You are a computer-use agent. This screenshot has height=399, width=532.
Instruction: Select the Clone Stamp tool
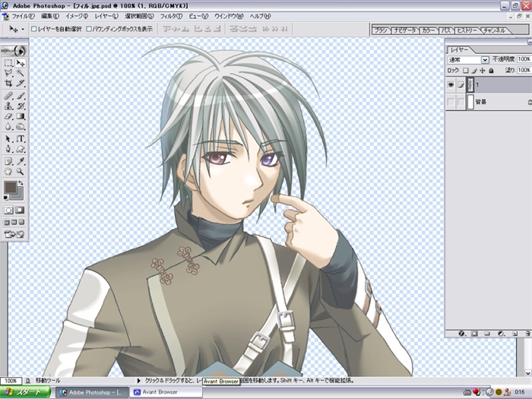(8, 106)
